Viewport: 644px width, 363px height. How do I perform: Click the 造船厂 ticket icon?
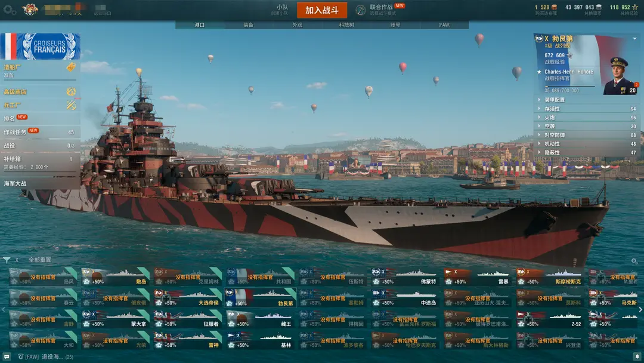pyautogui.click(x=71, y=67)
